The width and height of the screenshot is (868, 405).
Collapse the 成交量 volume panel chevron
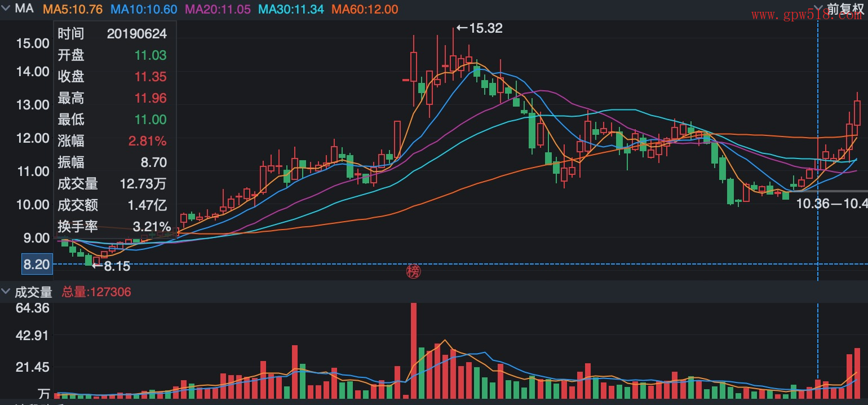coord(6,292)
